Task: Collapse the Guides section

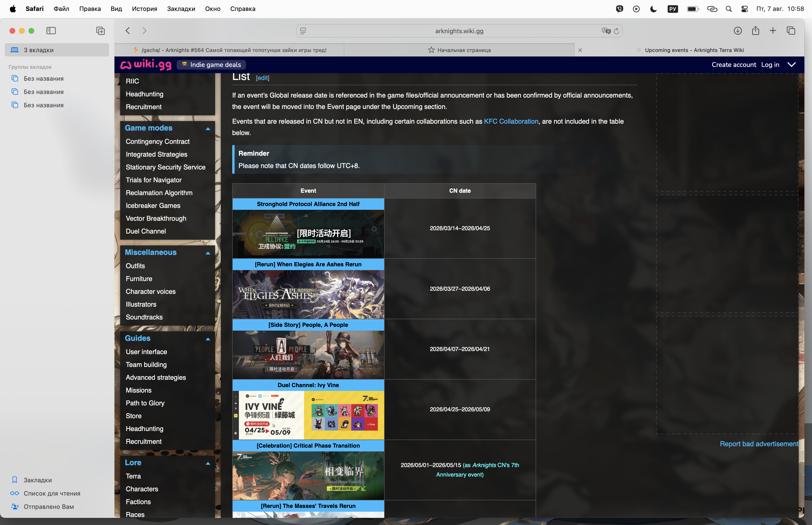Action: [208, 339]
